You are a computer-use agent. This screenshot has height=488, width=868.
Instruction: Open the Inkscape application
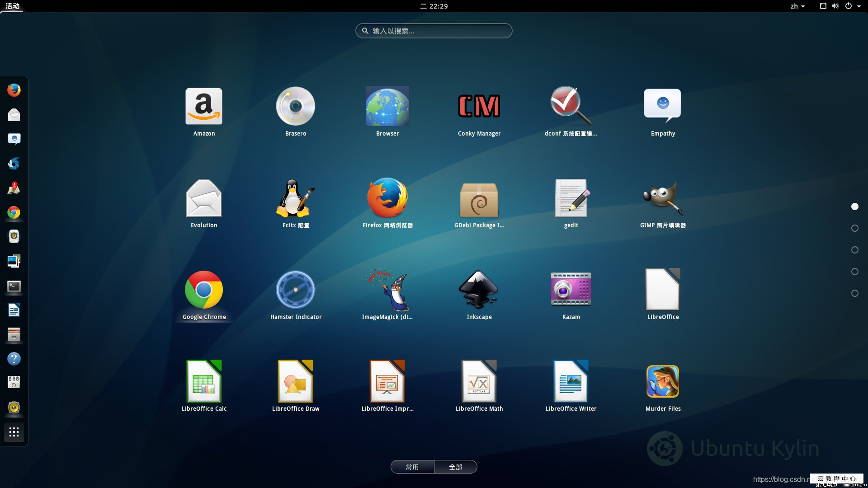point(479,291)
